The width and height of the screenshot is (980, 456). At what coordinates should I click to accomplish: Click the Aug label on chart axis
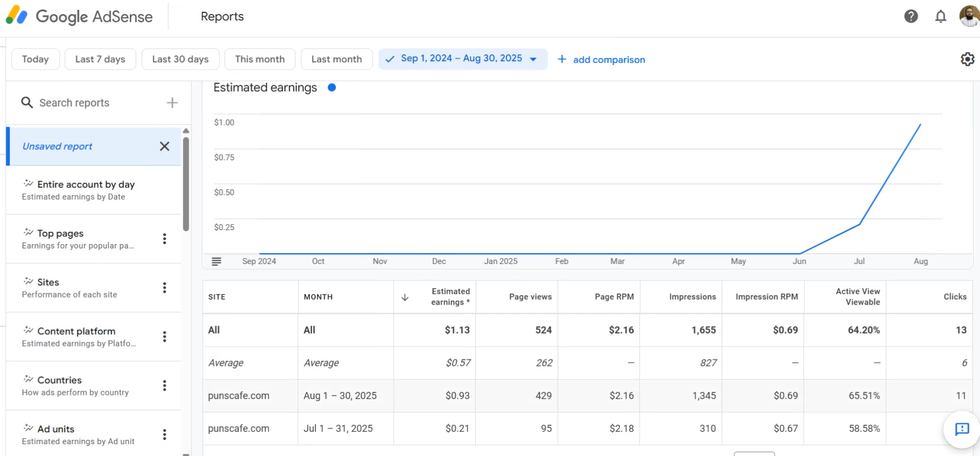[920, 261]
